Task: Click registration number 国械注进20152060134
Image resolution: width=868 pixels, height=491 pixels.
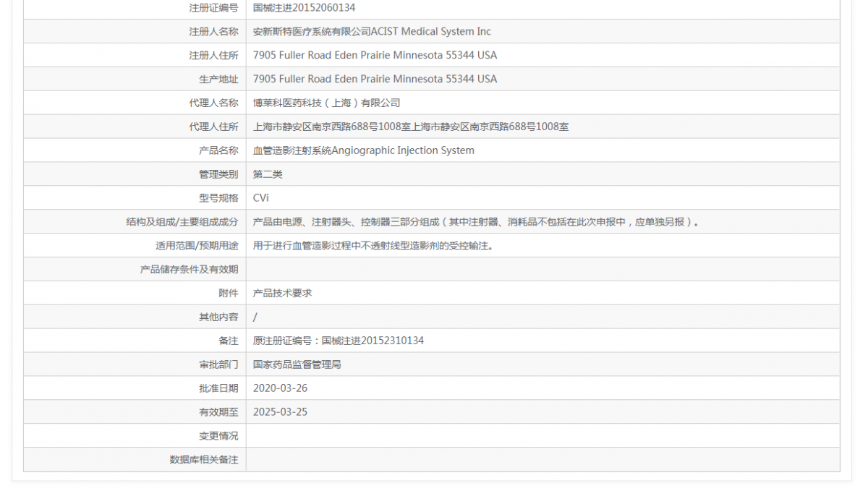Action: point(304,7)
